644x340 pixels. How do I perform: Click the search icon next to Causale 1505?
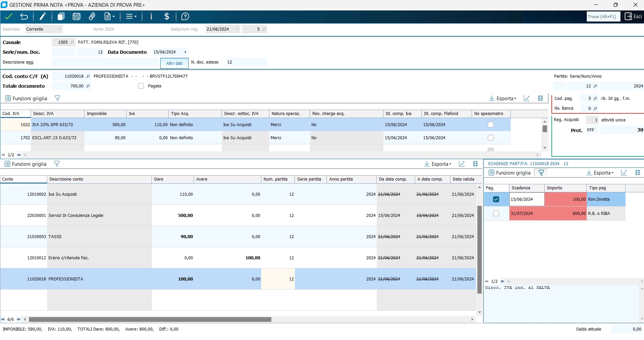72,42
